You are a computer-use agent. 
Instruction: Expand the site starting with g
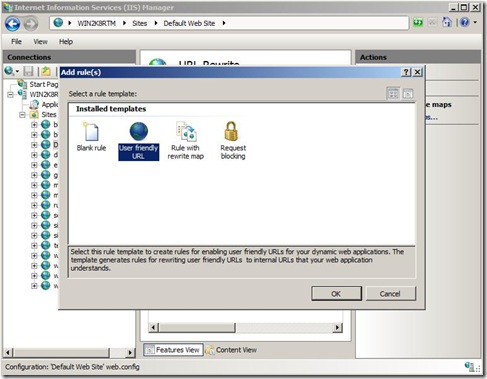(34, 175)
